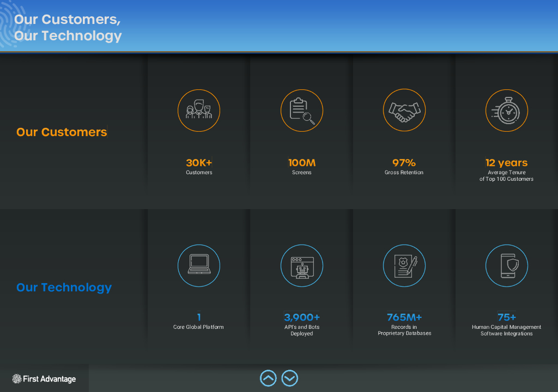Click the First Advantage logo

coord(44,379)
